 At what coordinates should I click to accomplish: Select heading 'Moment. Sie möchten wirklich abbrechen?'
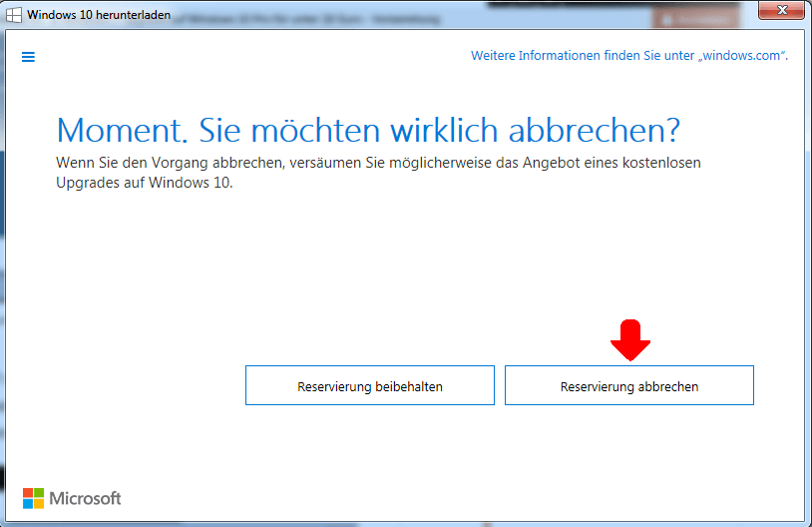[x=368, y=130]
